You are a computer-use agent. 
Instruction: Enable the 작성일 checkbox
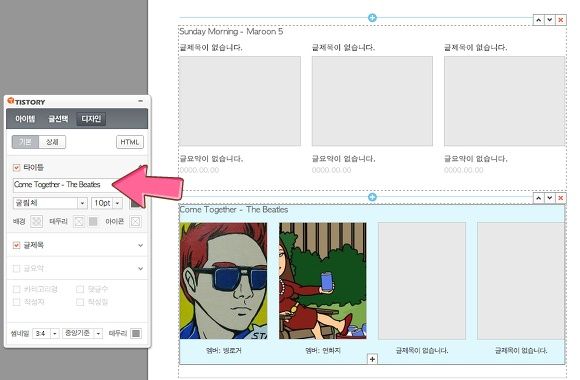click(x=80, y=302)
